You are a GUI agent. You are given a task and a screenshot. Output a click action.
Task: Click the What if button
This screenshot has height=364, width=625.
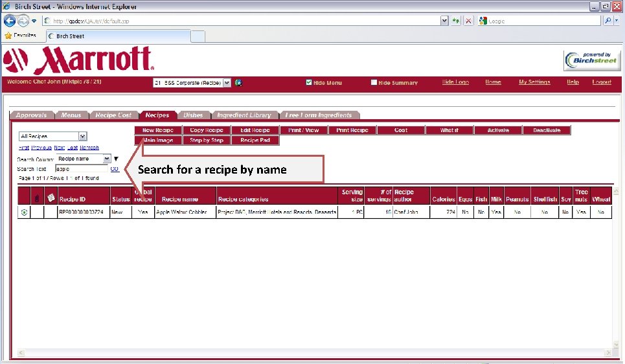449,130
